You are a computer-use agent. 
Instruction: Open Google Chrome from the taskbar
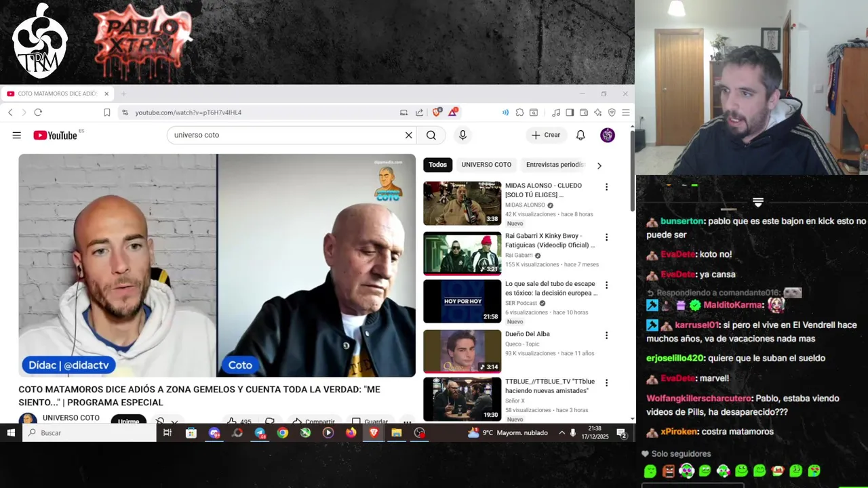pyautogui.click(x=283, y=432)
